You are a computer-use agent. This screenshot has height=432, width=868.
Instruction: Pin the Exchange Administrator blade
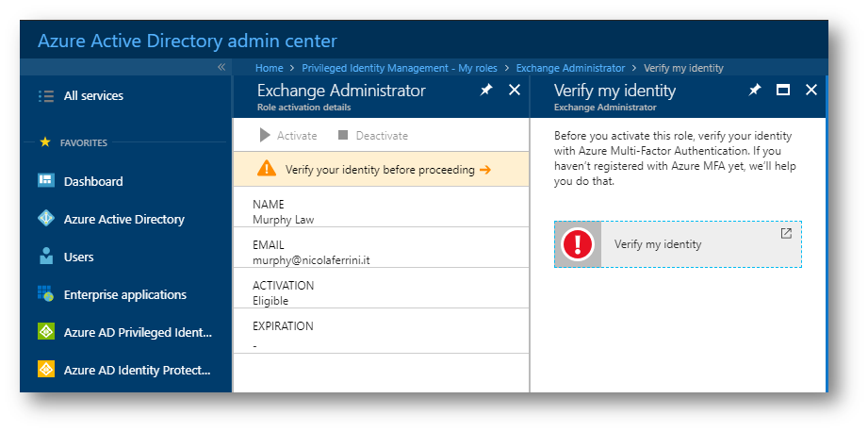tap(486, 91)
